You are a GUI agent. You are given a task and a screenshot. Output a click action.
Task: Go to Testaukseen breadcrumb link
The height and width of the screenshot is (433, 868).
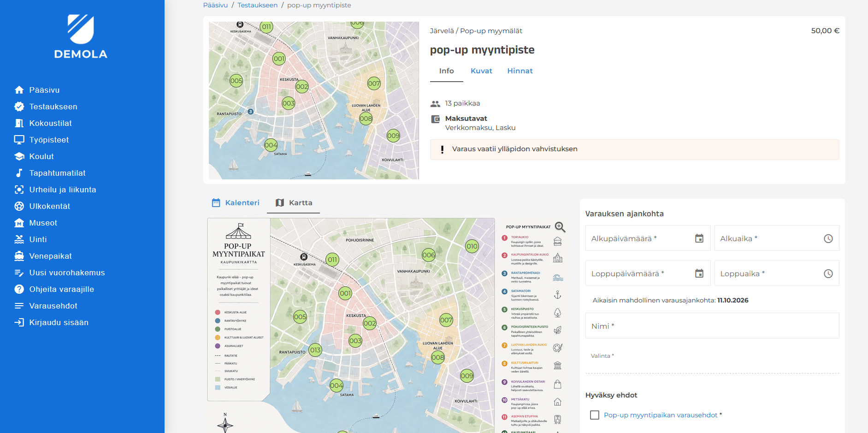coord(258,5)
